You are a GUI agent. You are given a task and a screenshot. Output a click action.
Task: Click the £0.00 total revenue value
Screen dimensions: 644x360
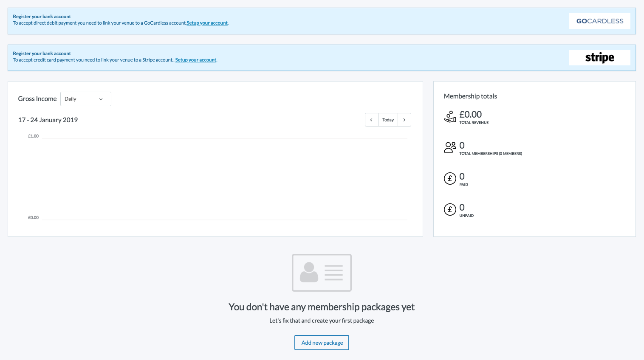[x=470, y=115]
